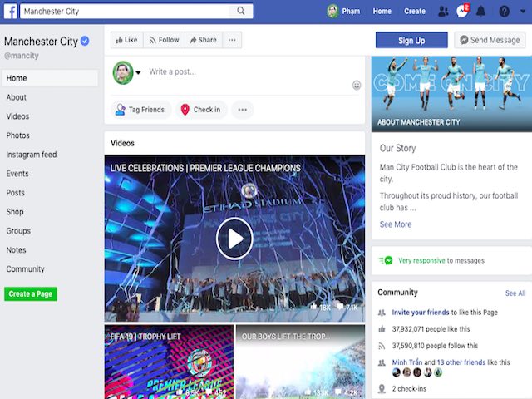Viewport: 532px width, 399px height.
Task: Like the Manchester City page
Action: pyautogui.click(x=127, y=40)
